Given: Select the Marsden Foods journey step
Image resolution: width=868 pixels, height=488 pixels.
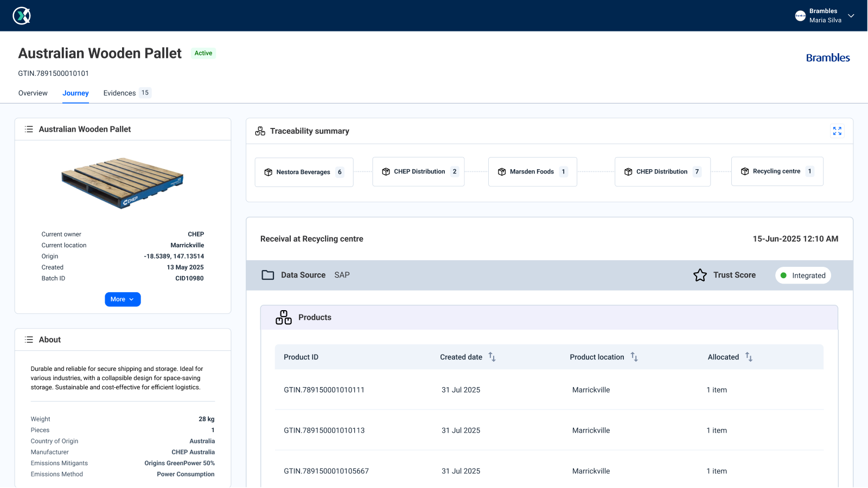Looking at the screenshot, I should pyautogui.click(x=533, y=171).
